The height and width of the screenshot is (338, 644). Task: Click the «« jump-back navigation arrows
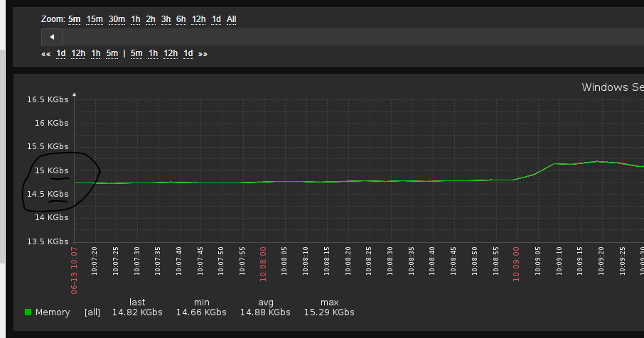(45, 53)
